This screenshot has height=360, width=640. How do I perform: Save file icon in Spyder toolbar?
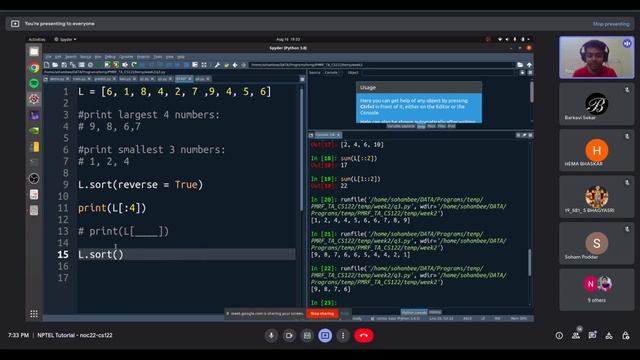coord(64,65)
